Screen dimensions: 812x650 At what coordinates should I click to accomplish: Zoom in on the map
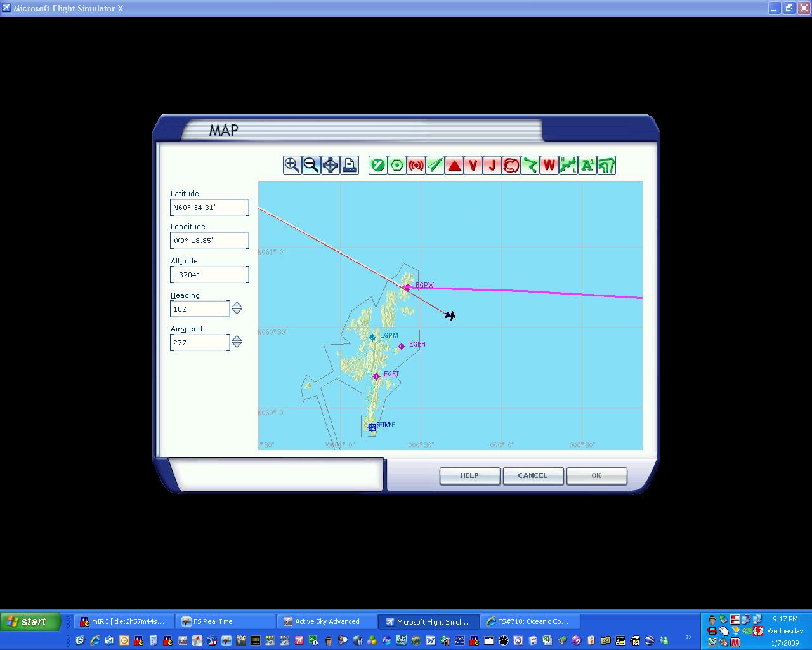292,165
